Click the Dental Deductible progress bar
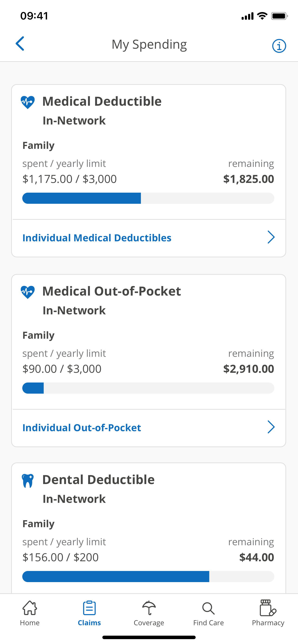Viewport: 298px width, 644px height. coord(148,577)
